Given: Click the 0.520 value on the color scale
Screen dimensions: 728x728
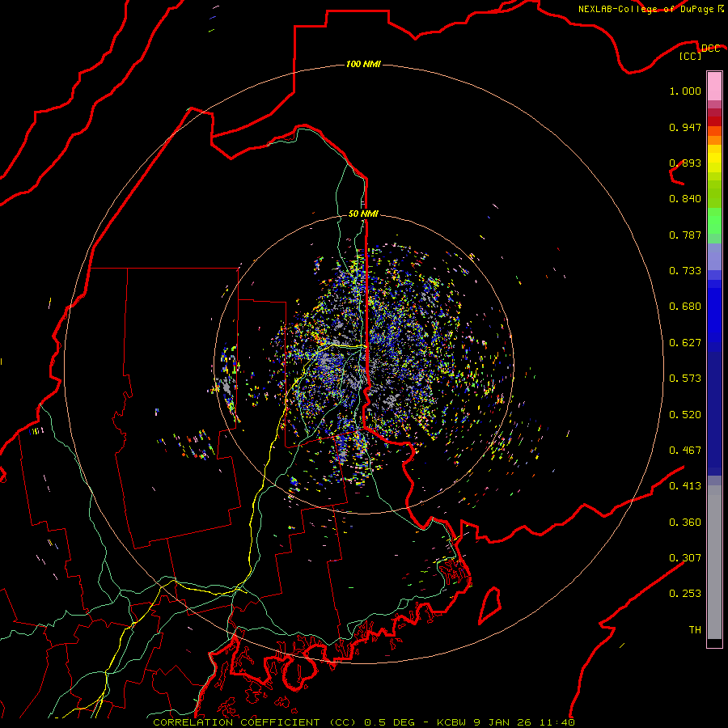Looking at the screenshot, I should [685, 415].
